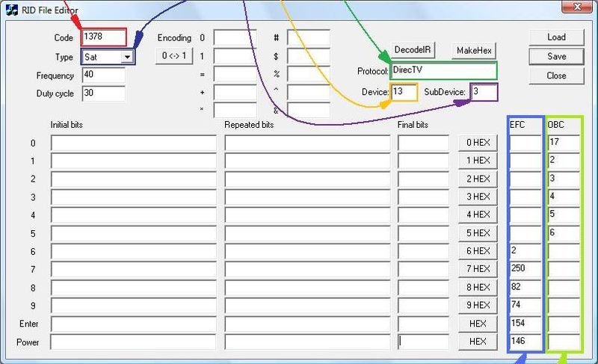The width and height of the screenshot is (598, 364).
Task: Click the Close button under Save
Action: [556, 75]
